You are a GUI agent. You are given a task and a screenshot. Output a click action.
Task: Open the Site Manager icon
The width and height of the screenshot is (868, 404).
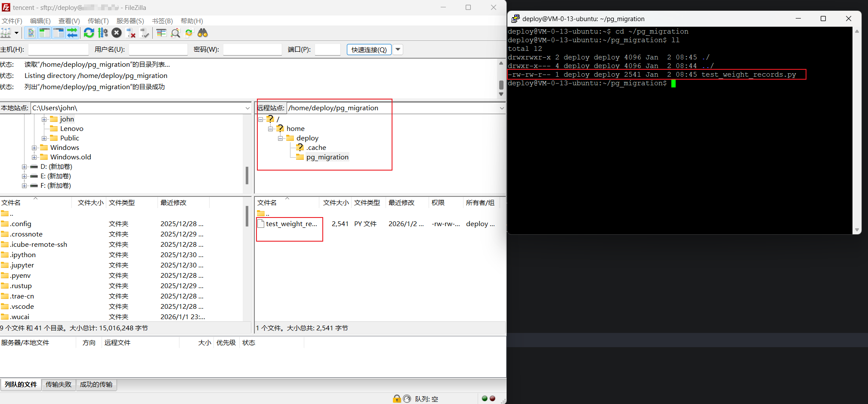tap(6, 33)
